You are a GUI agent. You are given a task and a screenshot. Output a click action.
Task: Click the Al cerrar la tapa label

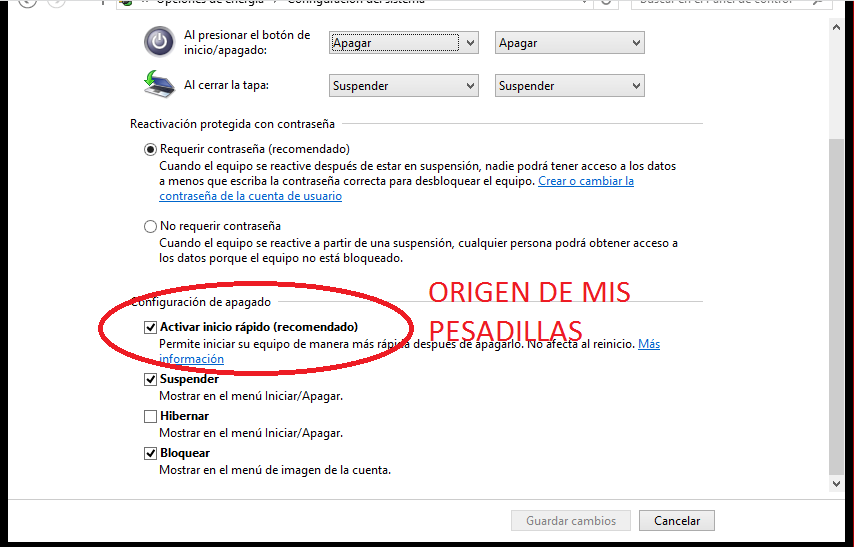pos(227,85)
